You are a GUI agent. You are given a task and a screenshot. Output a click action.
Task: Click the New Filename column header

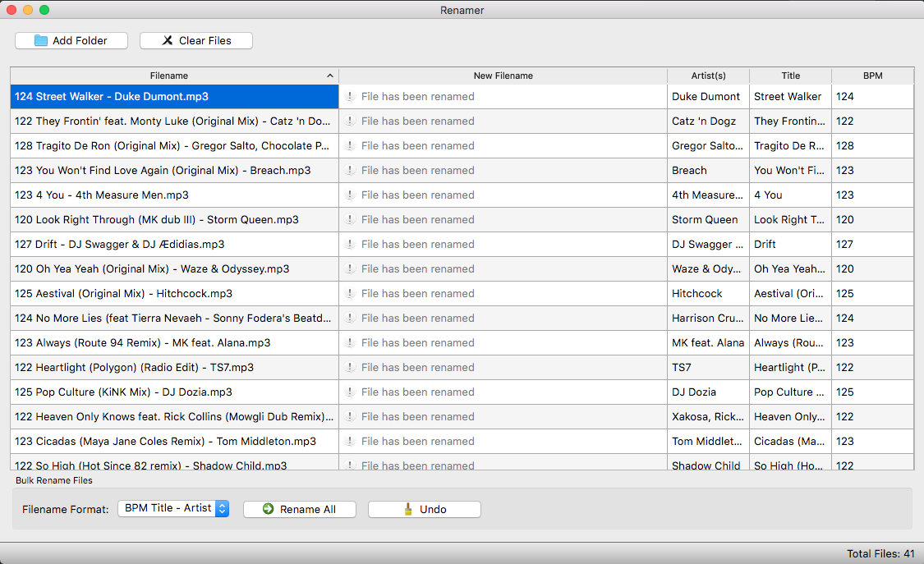[503, 76]
